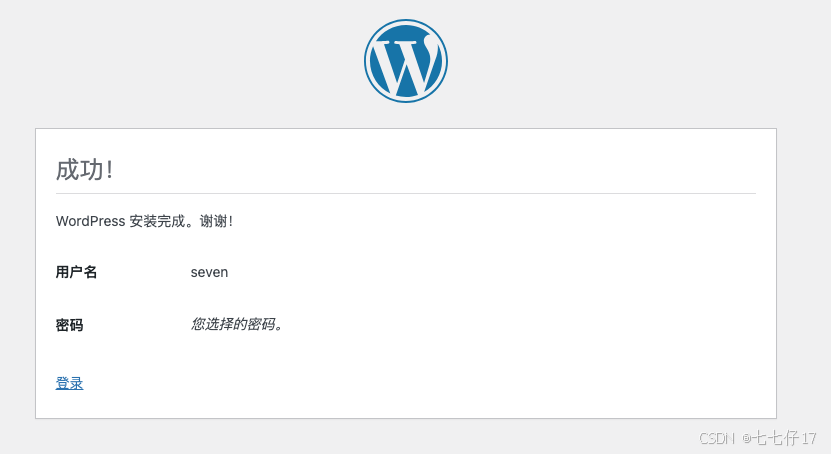Image resolution: width=831 pixels, height=454 pixels.
Task: Select the 成功! heading text
Action: [84, 170]
